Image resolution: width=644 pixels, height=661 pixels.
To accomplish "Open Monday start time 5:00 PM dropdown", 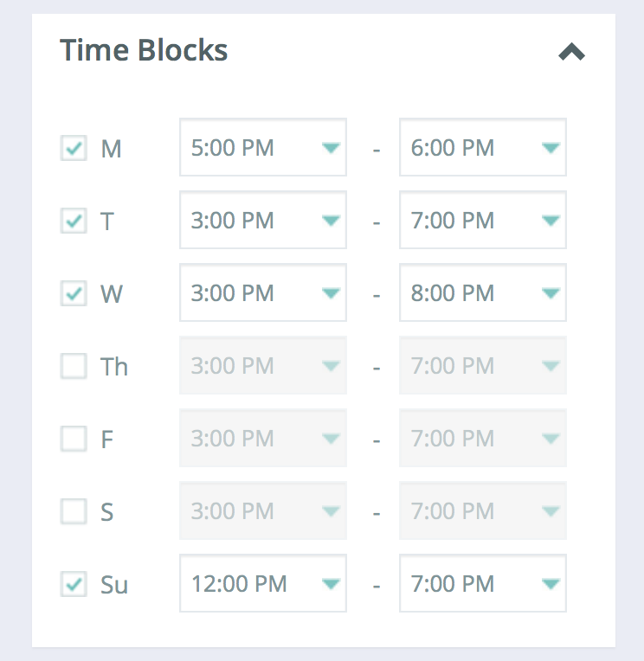I will (x=262, y=148).
